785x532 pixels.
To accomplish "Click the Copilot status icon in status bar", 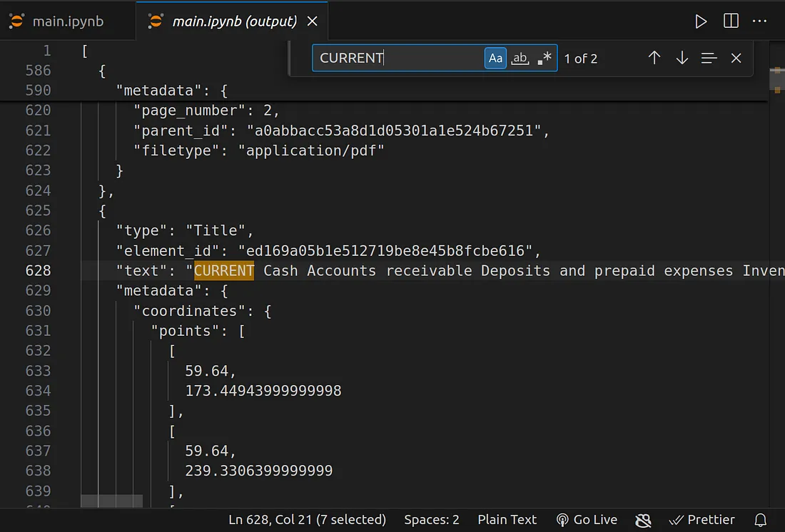I will pyautogui.click(x=643, y=519).
